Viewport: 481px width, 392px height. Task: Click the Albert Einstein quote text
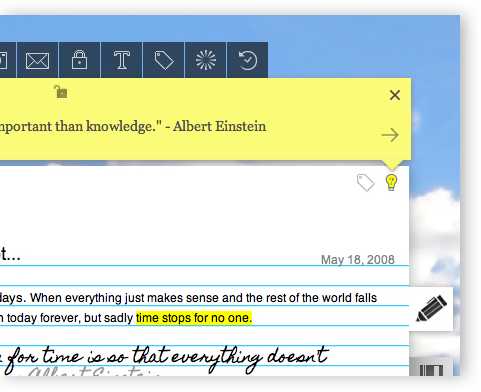[133, 126]
